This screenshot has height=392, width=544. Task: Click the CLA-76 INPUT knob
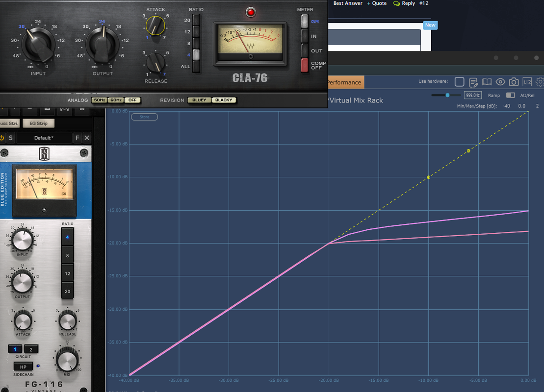click(x=38, y=45)
